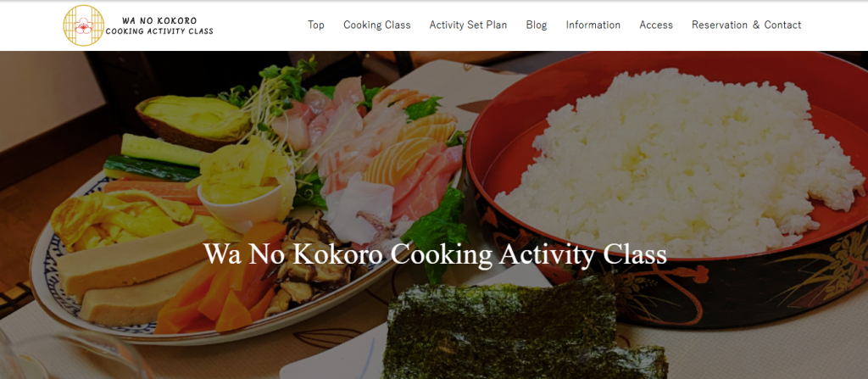
Task: Open the Activity Set Plan menu
Action: tap(468, 25)
